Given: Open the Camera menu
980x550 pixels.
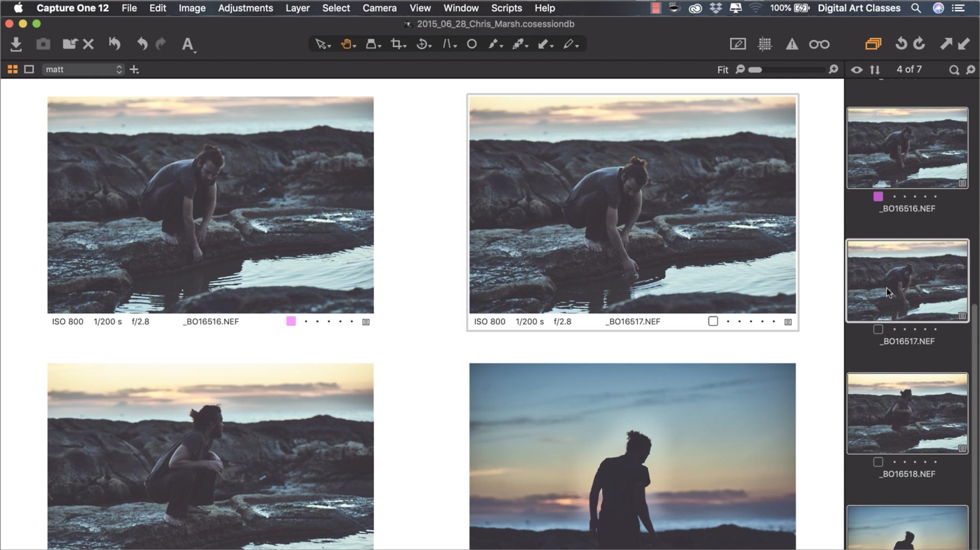Looking at the screenshot, I should click(x=379, y=8).
